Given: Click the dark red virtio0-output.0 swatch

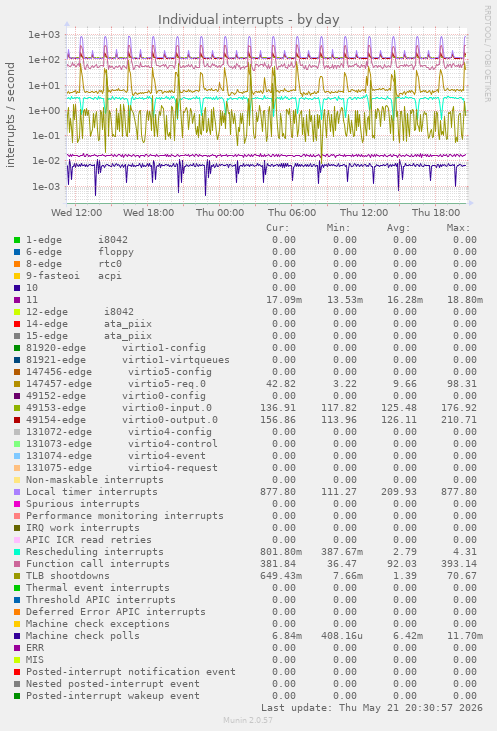Looking at the screenshot, I should click(x=17, y=420).
